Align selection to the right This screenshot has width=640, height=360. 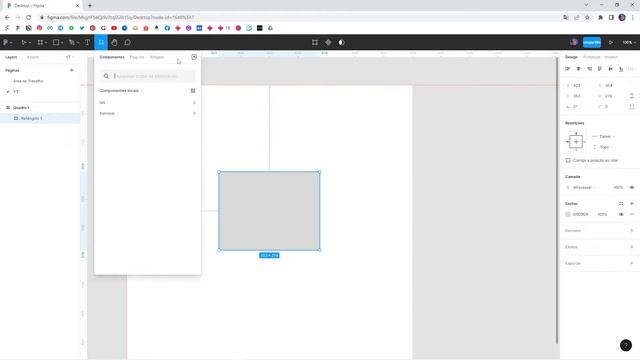click(x=589, y=69)
